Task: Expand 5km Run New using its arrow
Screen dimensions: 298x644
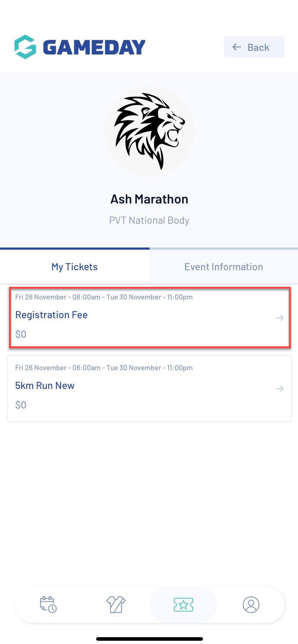Action: click(x=280, y=389)
